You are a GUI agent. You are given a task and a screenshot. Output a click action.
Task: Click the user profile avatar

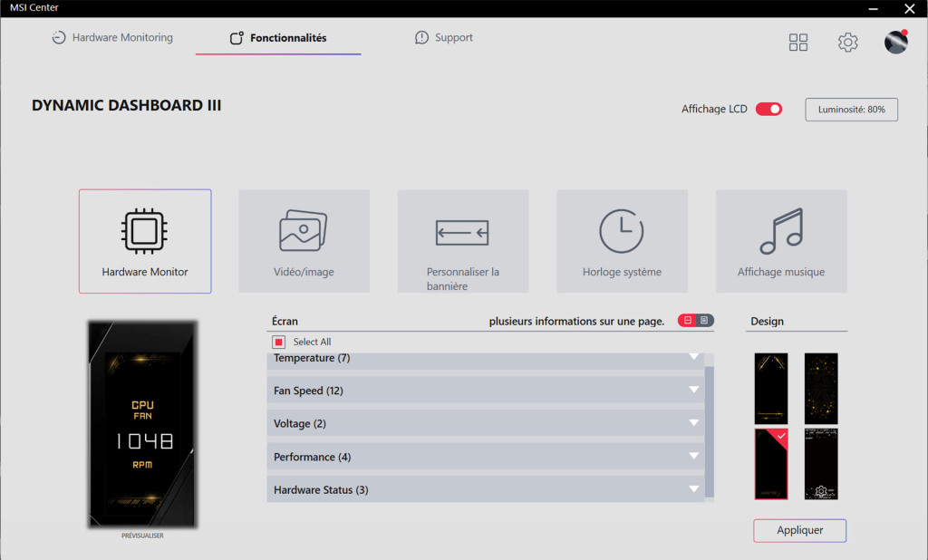[x=896, y=42]
